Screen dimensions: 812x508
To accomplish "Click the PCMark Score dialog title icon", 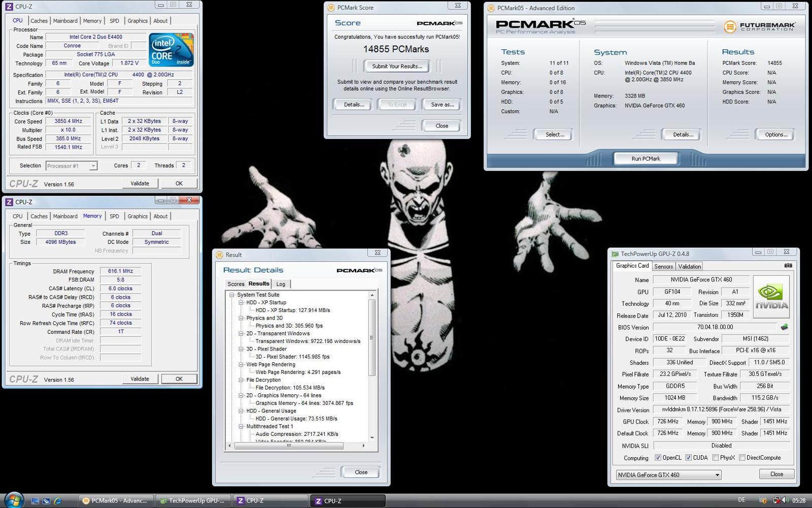I will click(x=331, y=8).
